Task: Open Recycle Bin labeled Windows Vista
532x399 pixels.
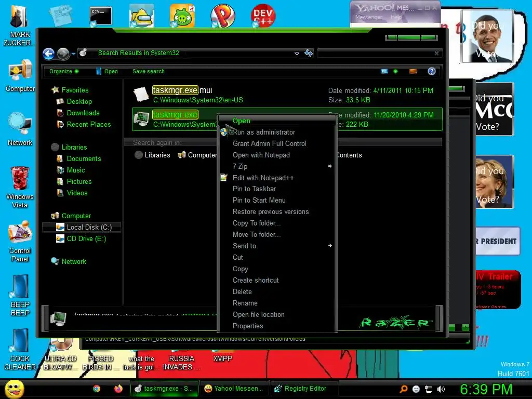Action: 20,187
